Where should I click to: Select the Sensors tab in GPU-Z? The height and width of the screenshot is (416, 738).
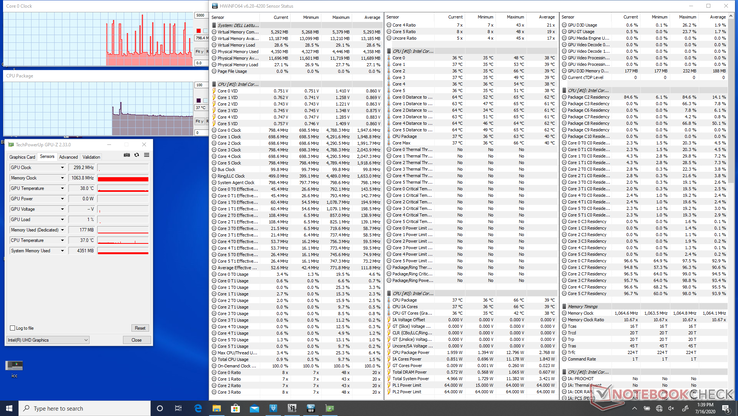tap(47, 157)
